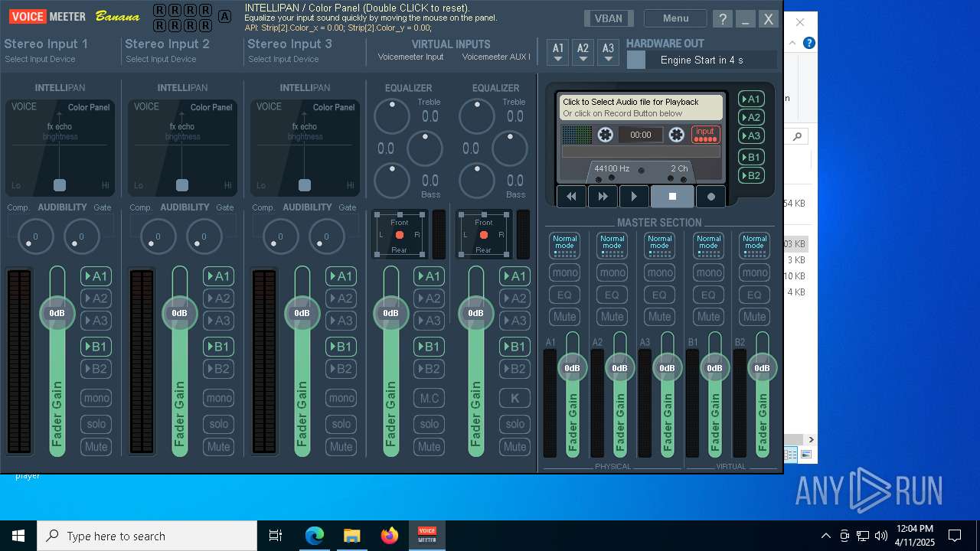The height and width of the screenshot is (551, 980).
Task: Enable recorder output to A2
Action: (x=751, y=117)
